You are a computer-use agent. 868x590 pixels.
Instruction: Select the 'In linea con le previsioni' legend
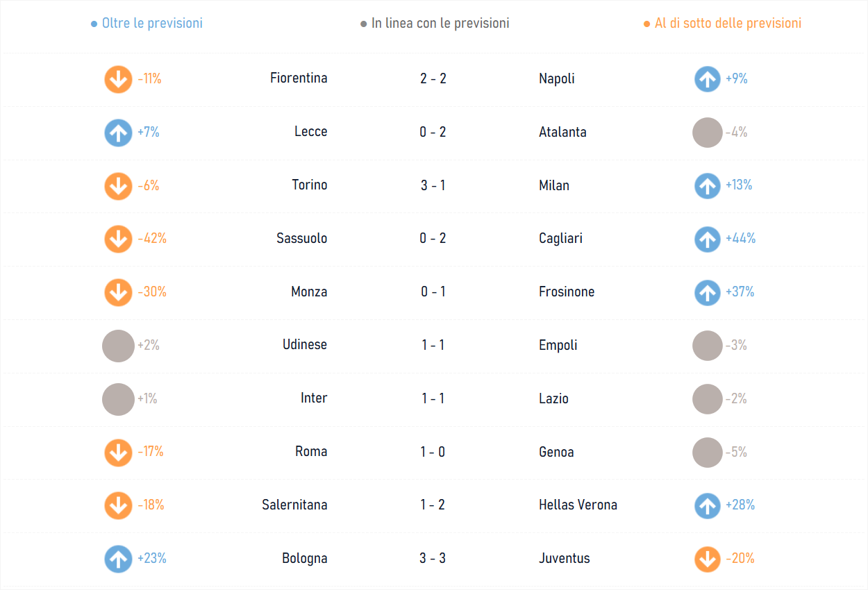click(x=435, y=23)
